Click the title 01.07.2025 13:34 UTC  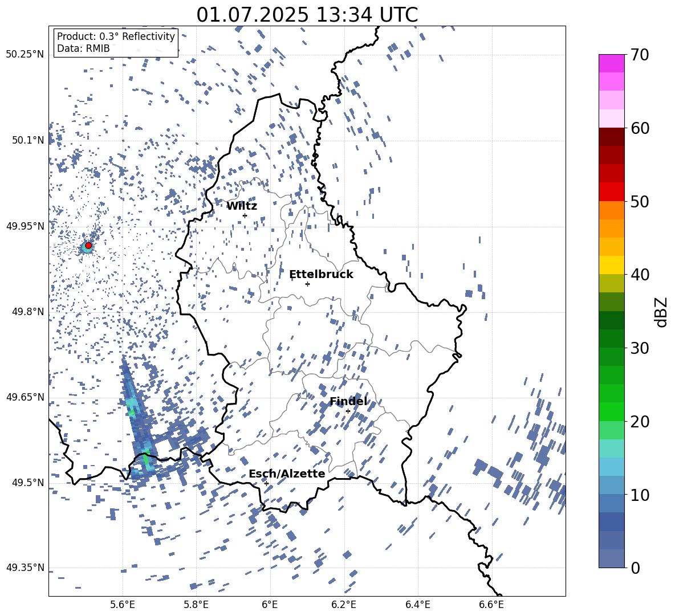pyautogui.click(x=307, y=15)
